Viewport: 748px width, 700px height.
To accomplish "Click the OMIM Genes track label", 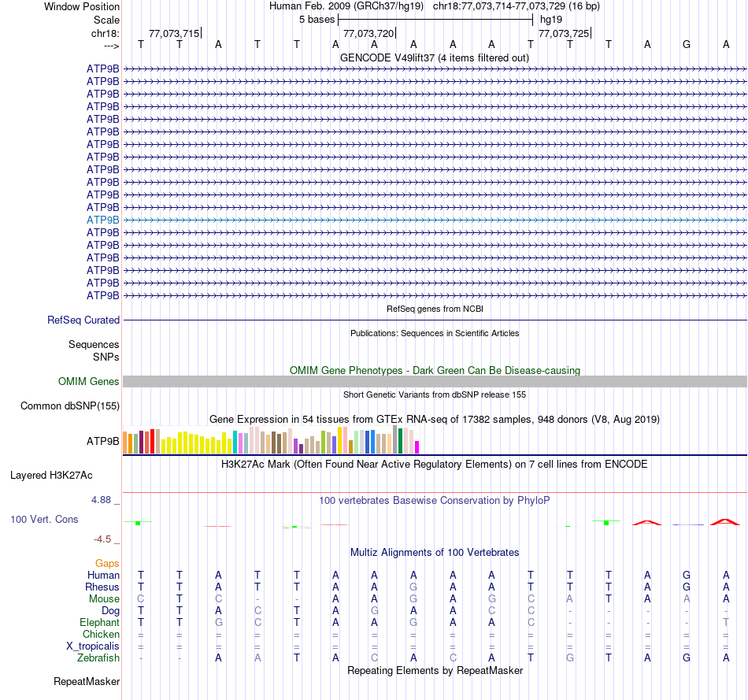I will click(89, 381).
